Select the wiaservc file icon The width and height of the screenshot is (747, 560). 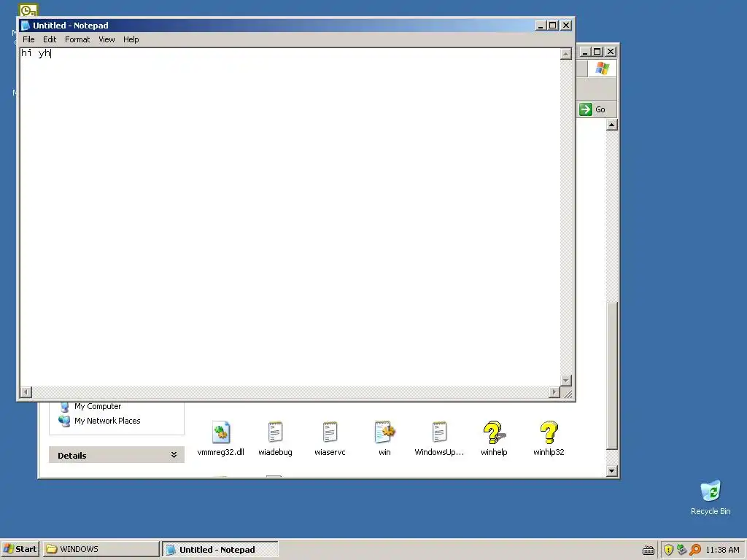pos(330,432)
